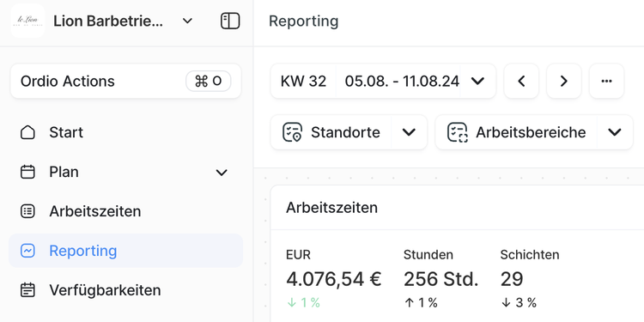Open the Standorte dropdown arrow
Viewport: 644px width, 322px height.
pos(409,132)
